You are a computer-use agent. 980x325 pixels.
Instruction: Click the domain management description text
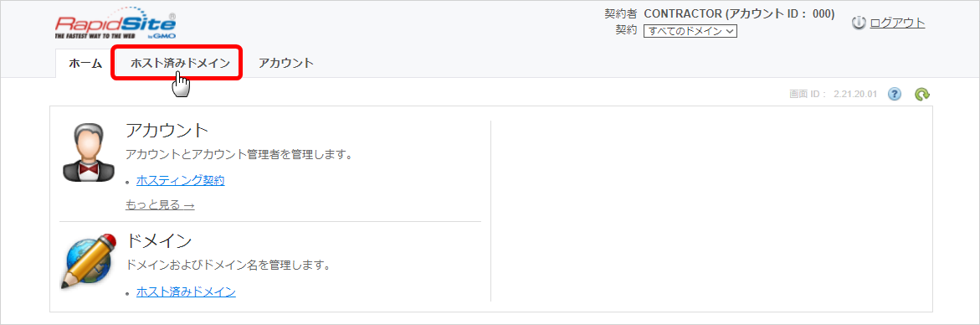228,265
